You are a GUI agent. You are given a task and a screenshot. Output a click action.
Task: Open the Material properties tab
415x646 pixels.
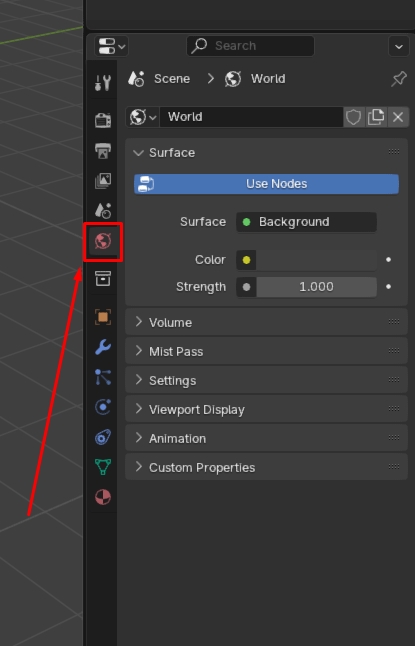(x=103, y=497)
